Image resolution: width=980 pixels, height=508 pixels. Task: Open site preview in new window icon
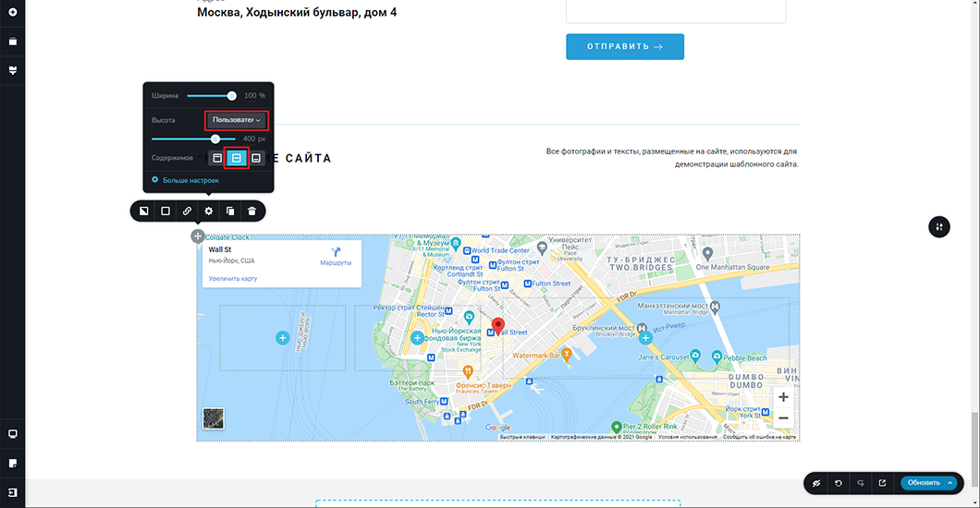[x=882, y=483]
